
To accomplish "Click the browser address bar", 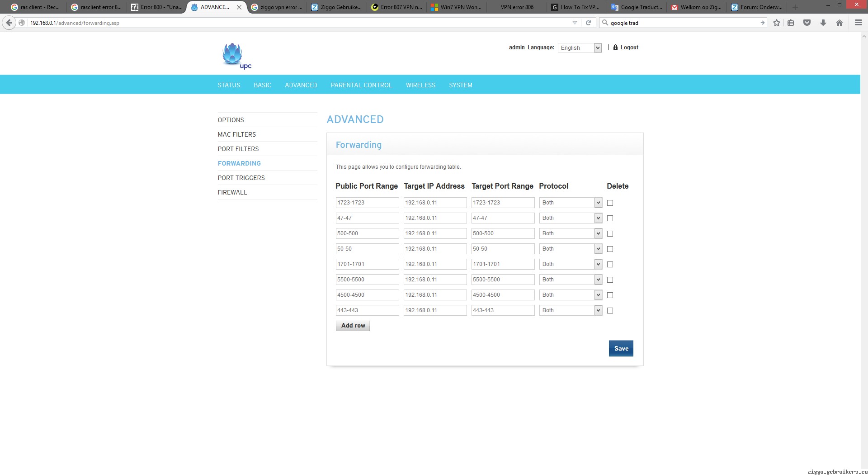I will [x=298, y=23].
